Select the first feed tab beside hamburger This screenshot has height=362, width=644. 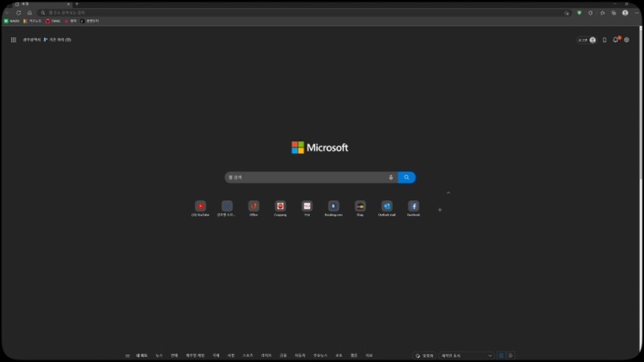142,356
